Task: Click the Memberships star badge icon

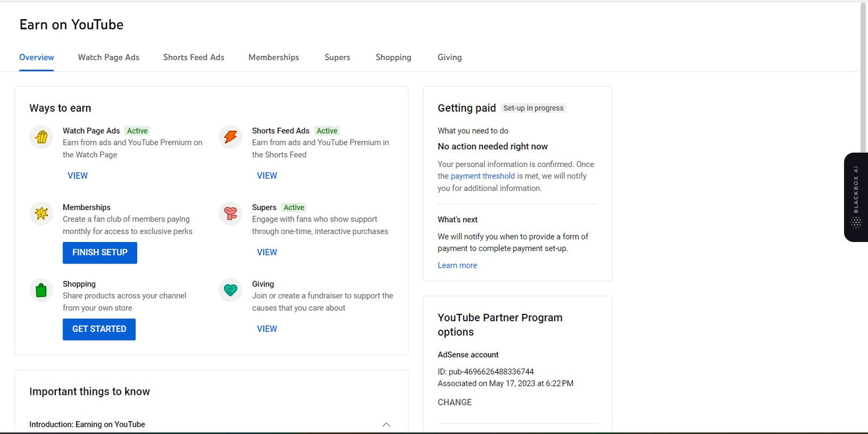Action: coord(41,214)
